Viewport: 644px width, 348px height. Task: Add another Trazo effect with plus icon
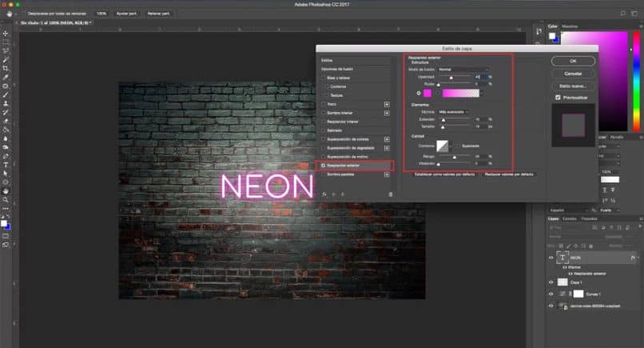tap(387, 105)
